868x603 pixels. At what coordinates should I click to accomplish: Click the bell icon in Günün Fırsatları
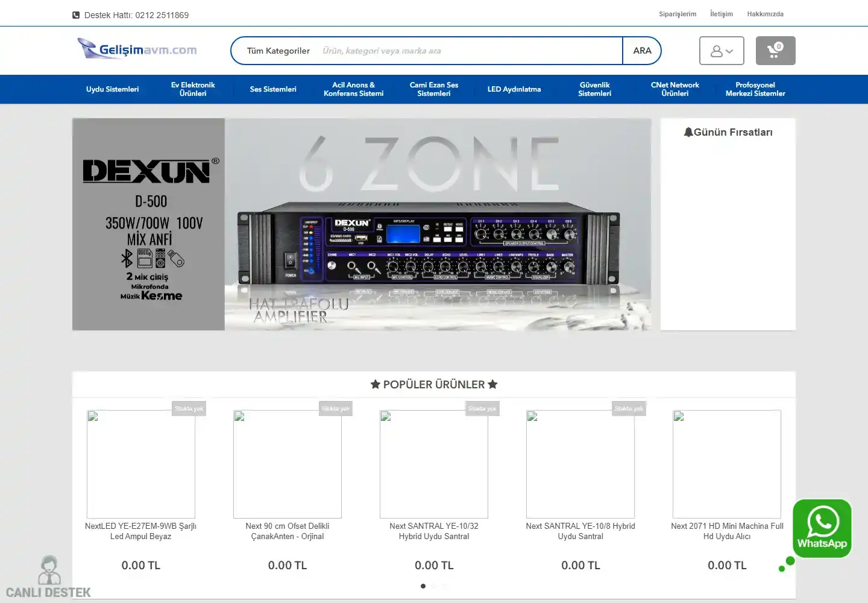(x=688, y=132)
